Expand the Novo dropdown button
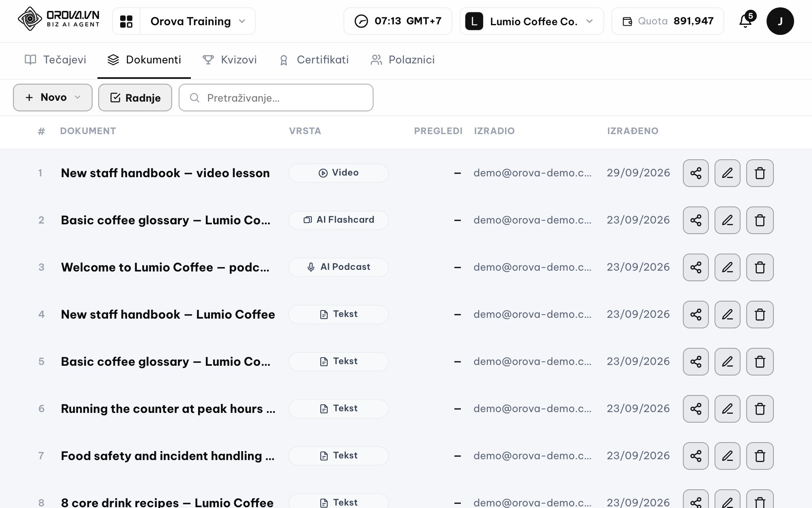Image resolution: width=812 pixels, height=508 pixels. coord(53,98)
